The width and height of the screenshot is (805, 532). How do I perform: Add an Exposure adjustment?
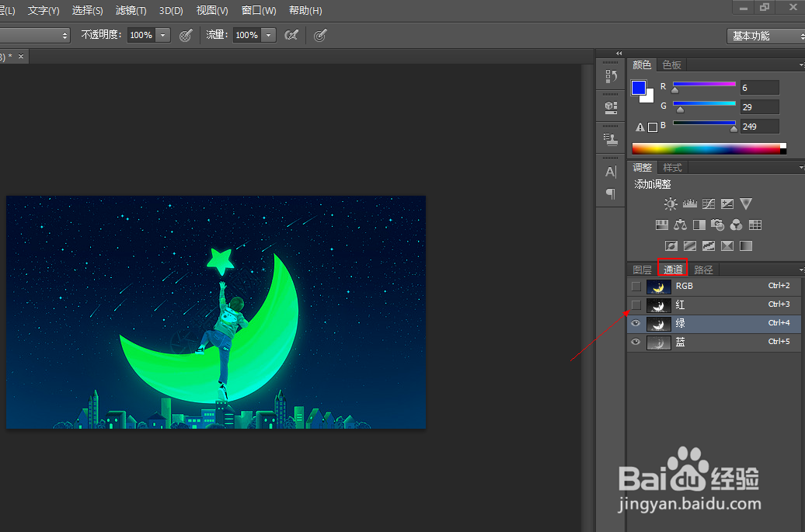click(x=727, y=203)
